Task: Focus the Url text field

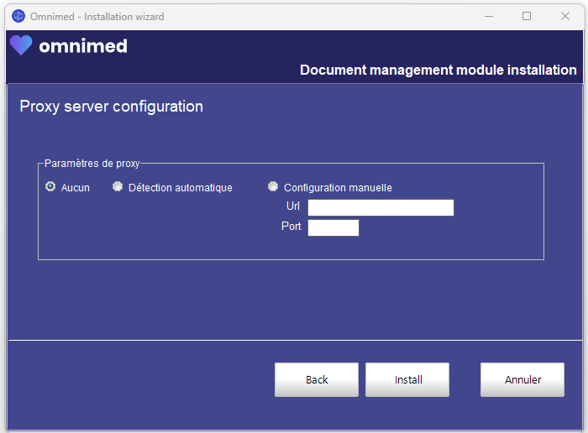Action: click(381, 208)
